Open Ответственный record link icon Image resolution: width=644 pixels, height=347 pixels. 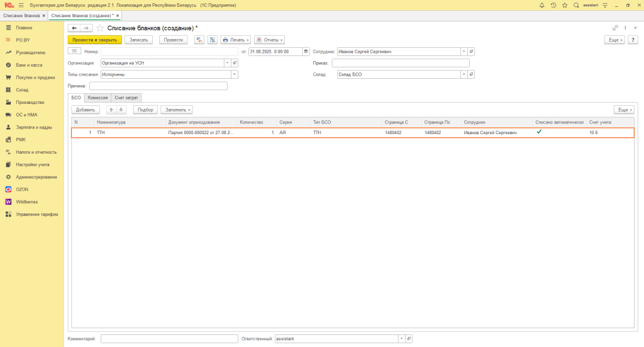[409, 339]
